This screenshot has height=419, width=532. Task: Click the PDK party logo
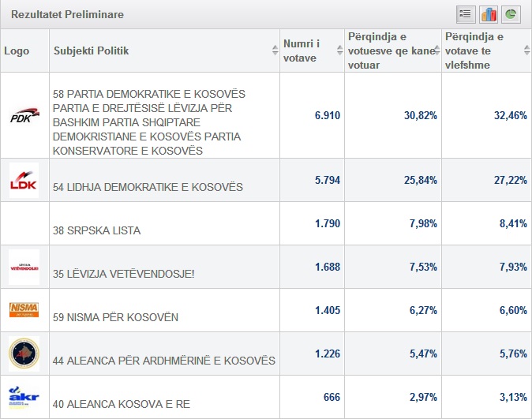(x=24, y=115)
